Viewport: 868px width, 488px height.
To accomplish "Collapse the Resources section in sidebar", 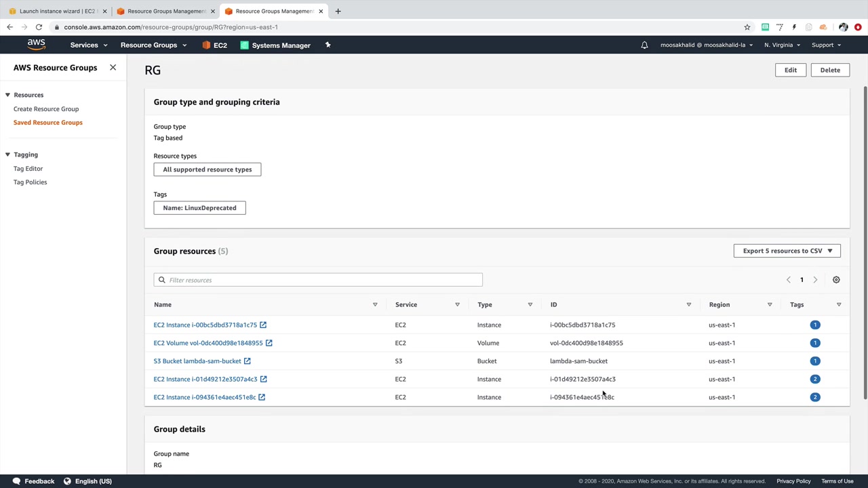I will point(7,95).
